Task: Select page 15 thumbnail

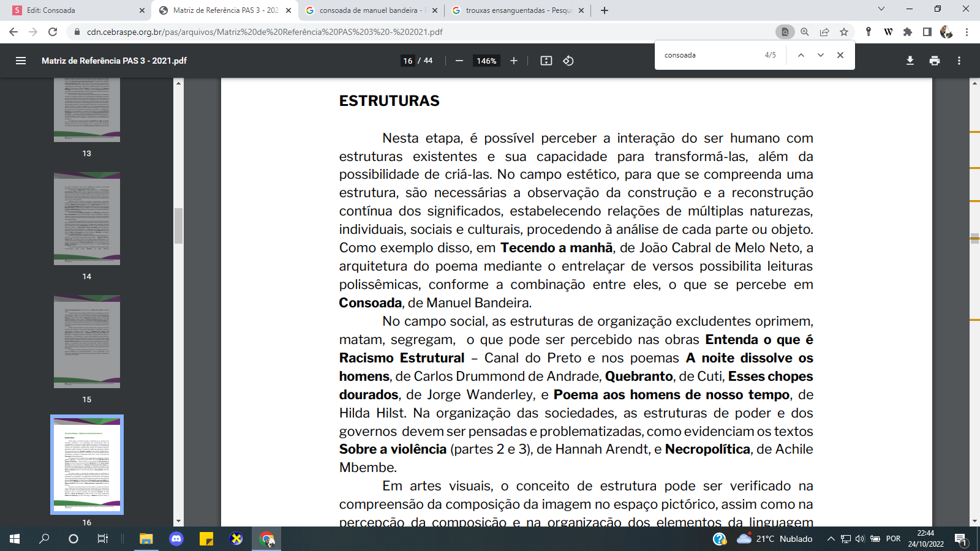Action: (87, 342)
